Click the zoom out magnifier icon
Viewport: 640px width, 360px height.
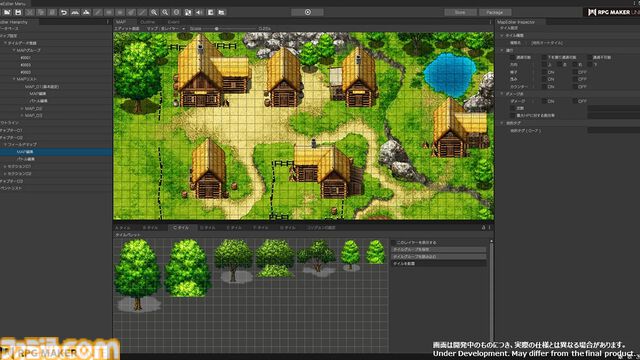click(x=165, y=12)
